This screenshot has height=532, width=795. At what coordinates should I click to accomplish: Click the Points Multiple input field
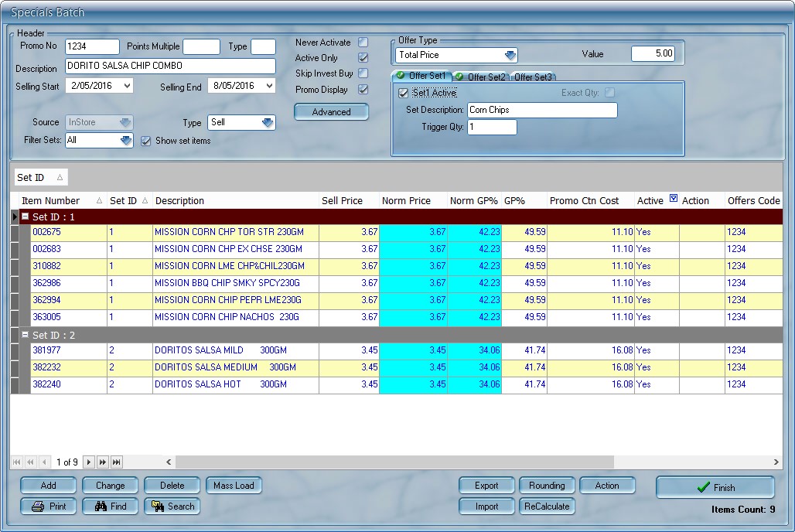tap(201, 46)
